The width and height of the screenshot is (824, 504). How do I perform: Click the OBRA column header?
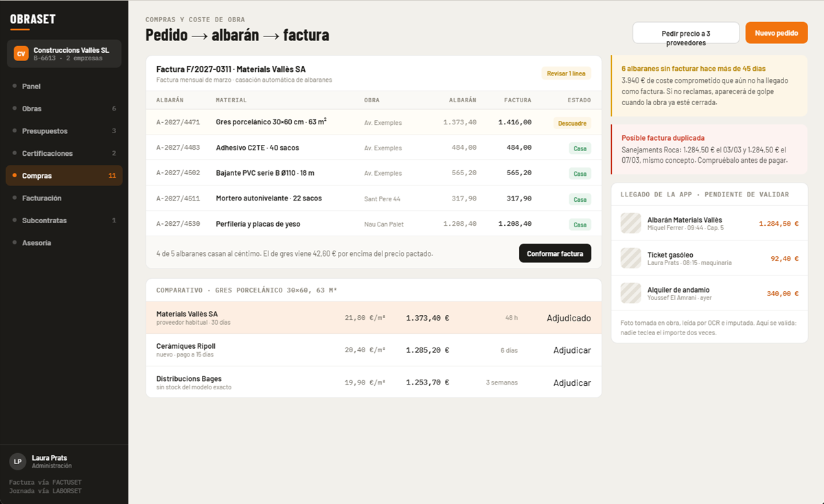[x=371, y=100]
